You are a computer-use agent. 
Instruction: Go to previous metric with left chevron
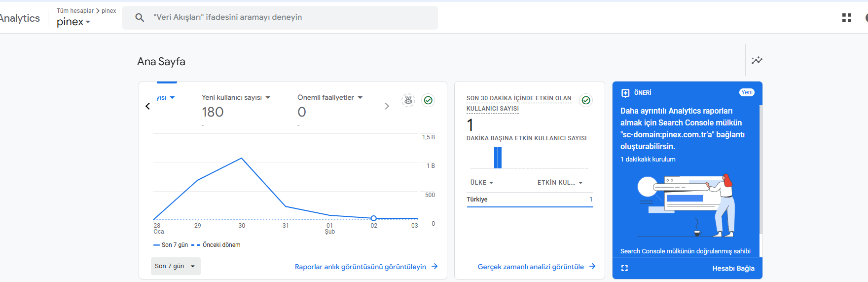tap(147, 106)
